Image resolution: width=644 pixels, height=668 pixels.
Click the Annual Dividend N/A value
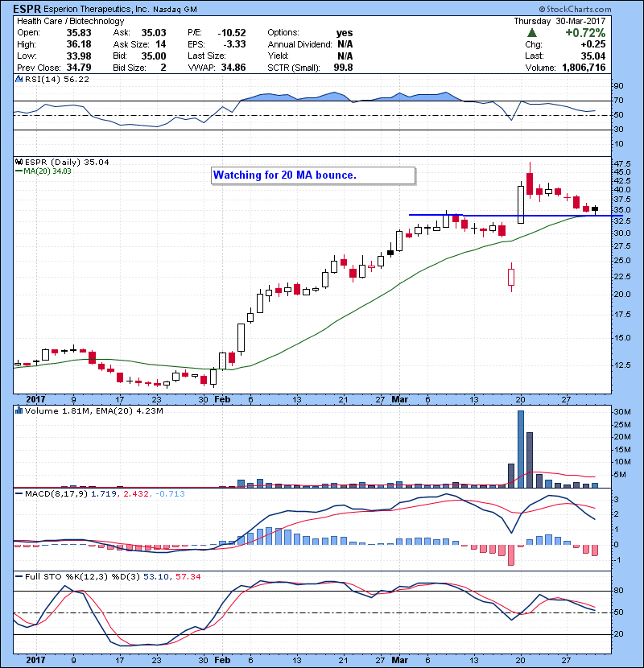[x=345, y=44]
